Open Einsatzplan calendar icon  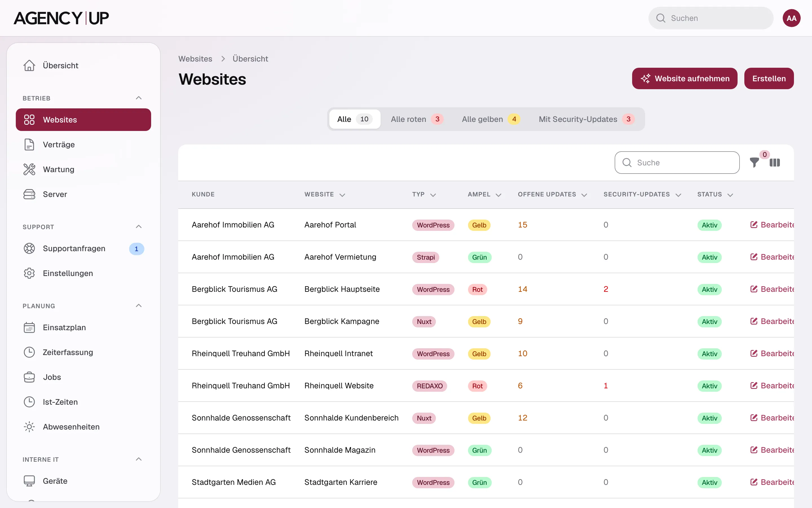click(x=29, y=327)
